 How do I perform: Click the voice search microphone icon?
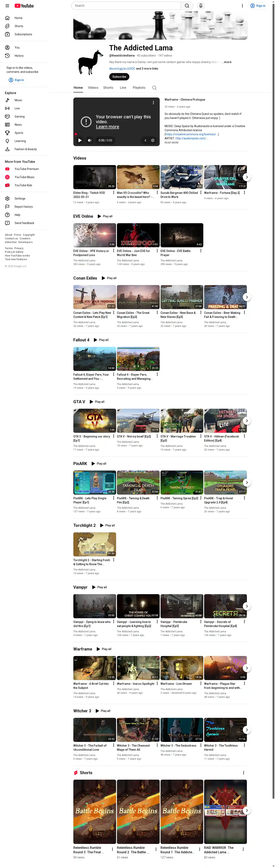tap(201, 6)
